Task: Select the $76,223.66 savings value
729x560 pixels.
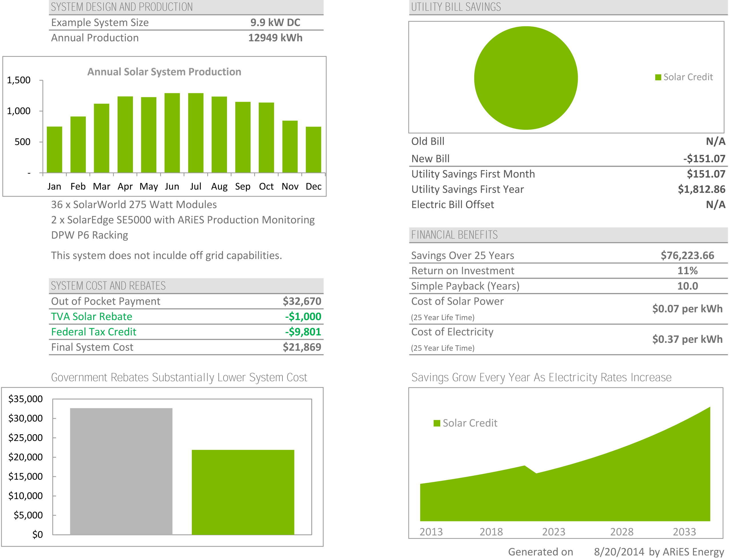Action: click(687, 255)
